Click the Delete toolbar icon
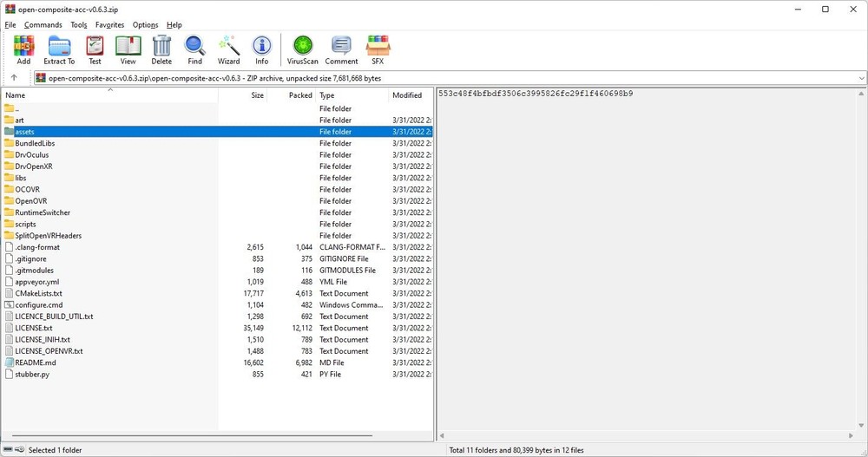Viewport: 868px width, 457px height. pos(161,49)
